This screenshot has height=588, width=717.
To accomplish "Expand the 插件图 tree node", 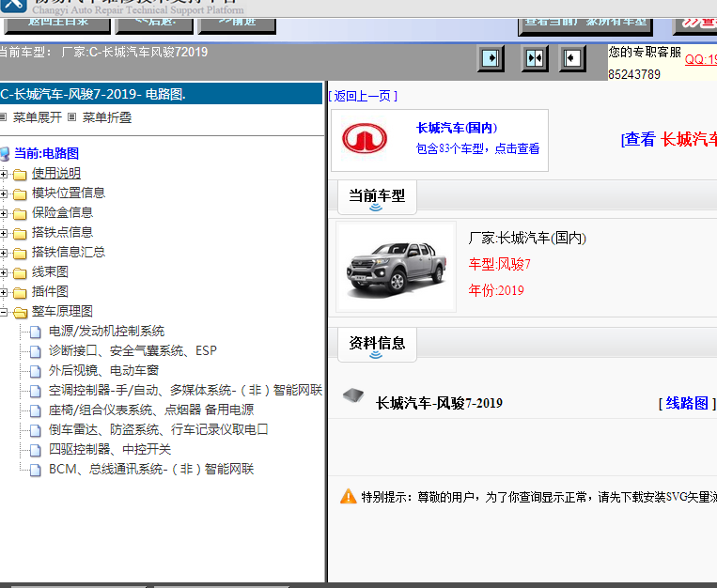I will 3,292.
